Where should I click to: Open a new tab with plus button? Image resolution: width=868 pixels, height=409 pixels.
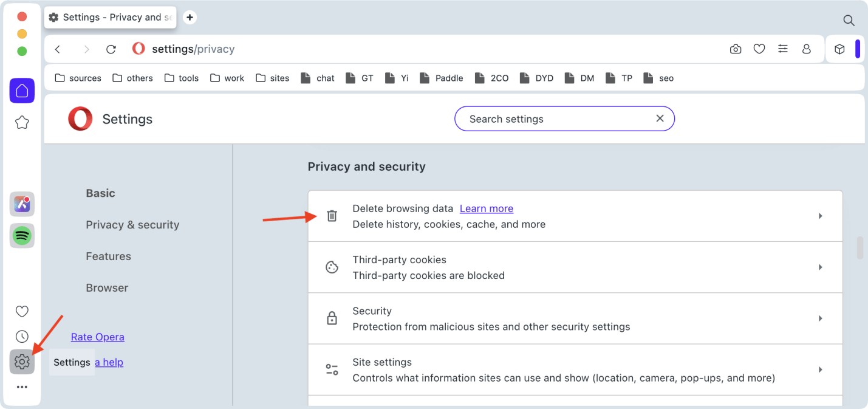[190, 18]
